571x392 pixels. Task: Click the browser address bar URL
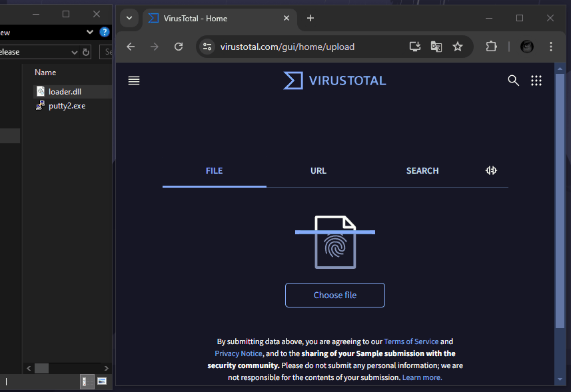[x=287, y=47]
